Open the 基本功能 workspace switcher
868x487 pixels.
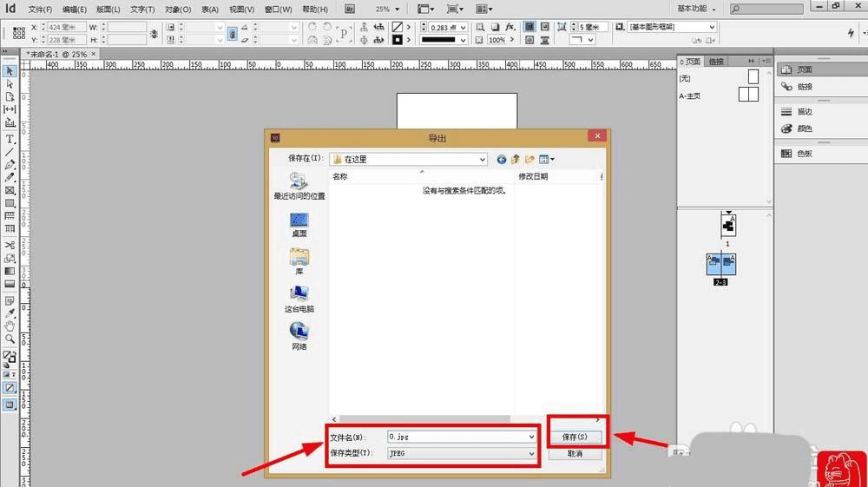point(696,9)
